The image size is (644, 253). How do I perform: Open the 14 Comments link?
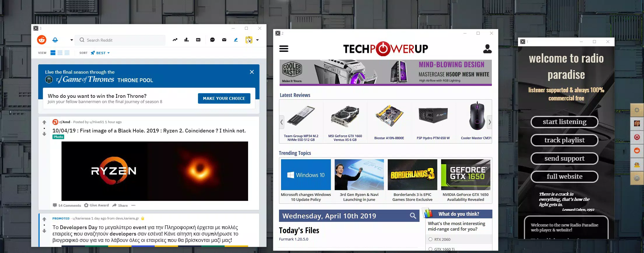pyautogui.click(x=67, y=205)
